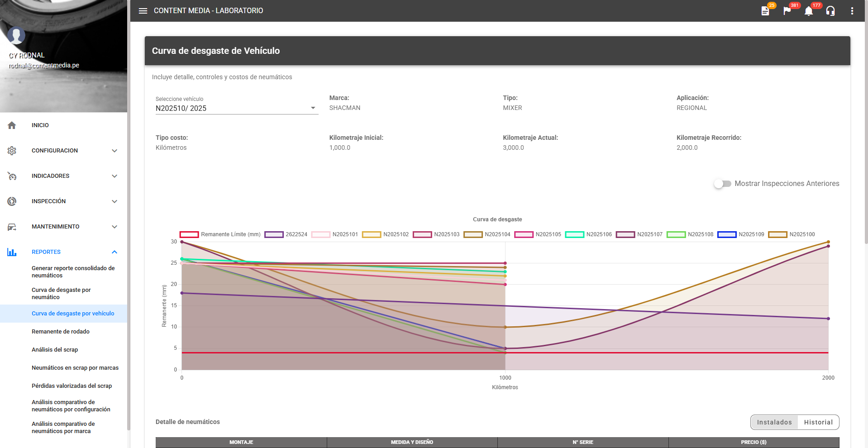Click the user avatar profile icon
The height and width of the screenshot is (448, 868).
pyautogui.click(x=16, y=35)
